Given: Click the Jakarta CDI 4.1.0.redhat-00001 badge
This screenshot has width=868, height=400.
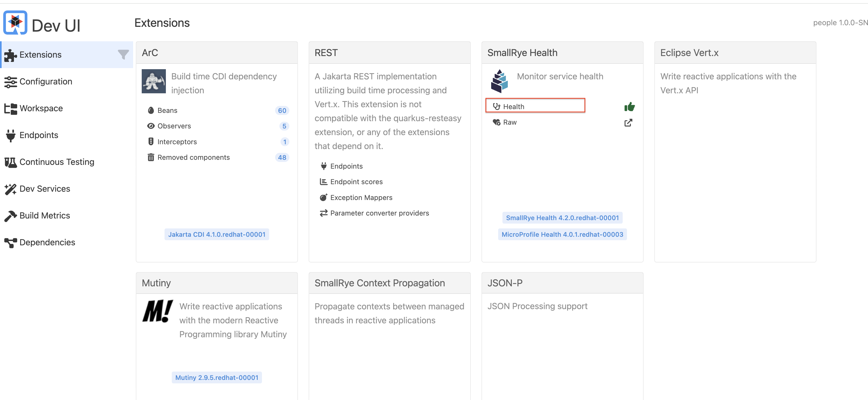Looking at the screenshot, I should (x=217, y=234).
